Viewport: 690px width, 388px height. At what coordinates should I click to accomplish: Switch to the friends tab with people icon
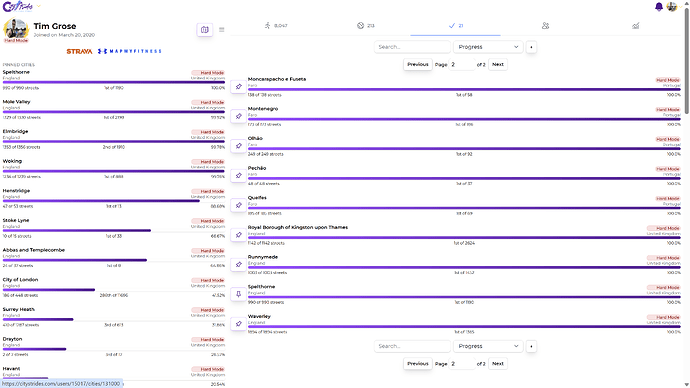point(545,26)
